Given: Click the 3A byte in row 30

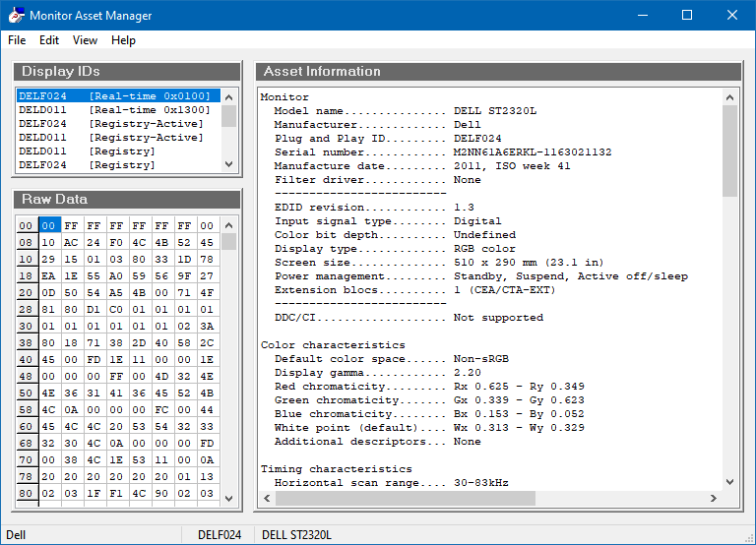Looking at the screenshot, I should coord(207,327).
